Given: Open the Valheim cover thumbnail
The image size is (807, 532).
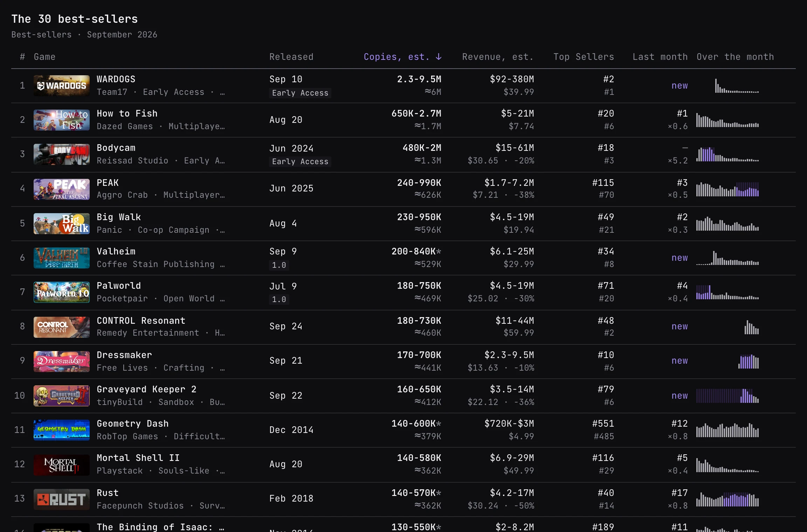Looking at the screenshot, I should 62,258.
